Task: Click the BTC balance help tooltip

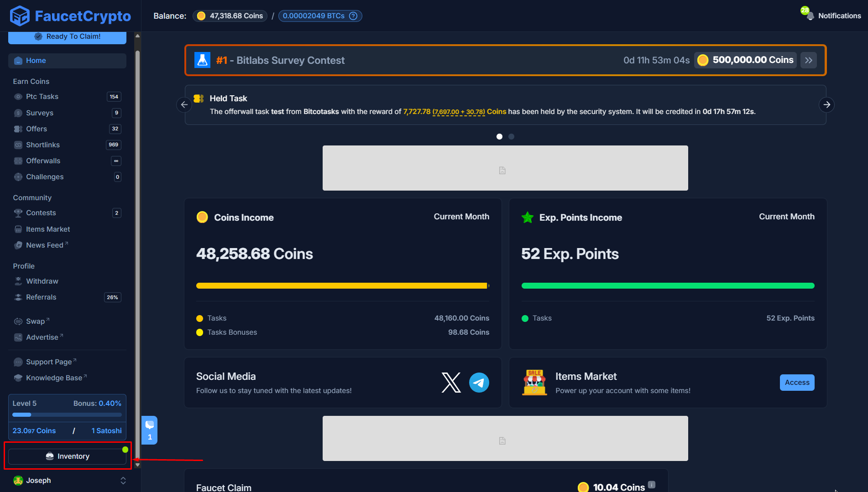Action: pos(353,16)
